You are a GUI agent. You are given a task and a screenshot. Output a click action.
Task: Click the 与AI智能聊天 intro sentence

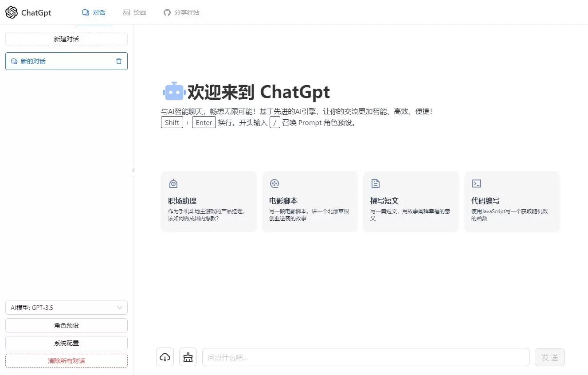click(x=297, y=112)
